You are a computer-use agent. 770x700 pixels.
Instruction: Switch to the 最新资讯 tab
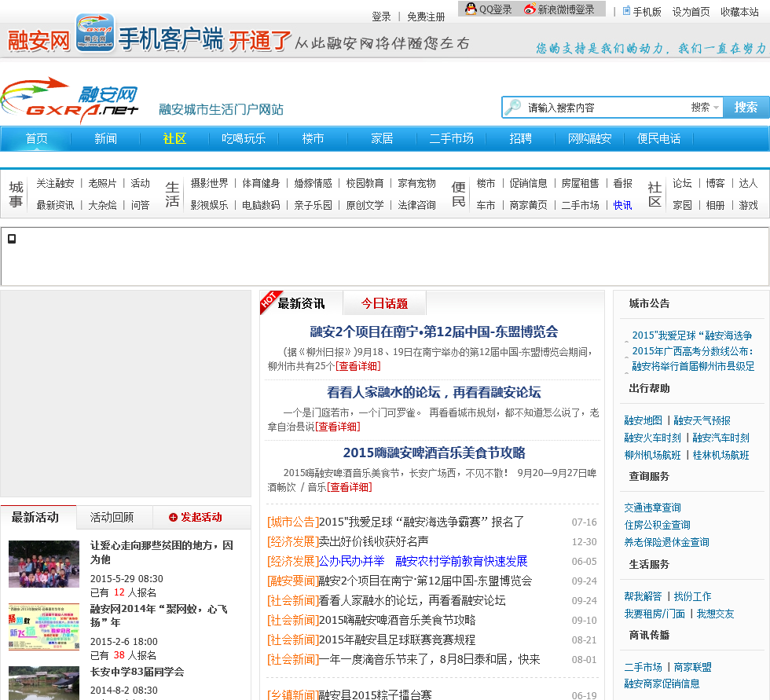[x=301, y=303]
